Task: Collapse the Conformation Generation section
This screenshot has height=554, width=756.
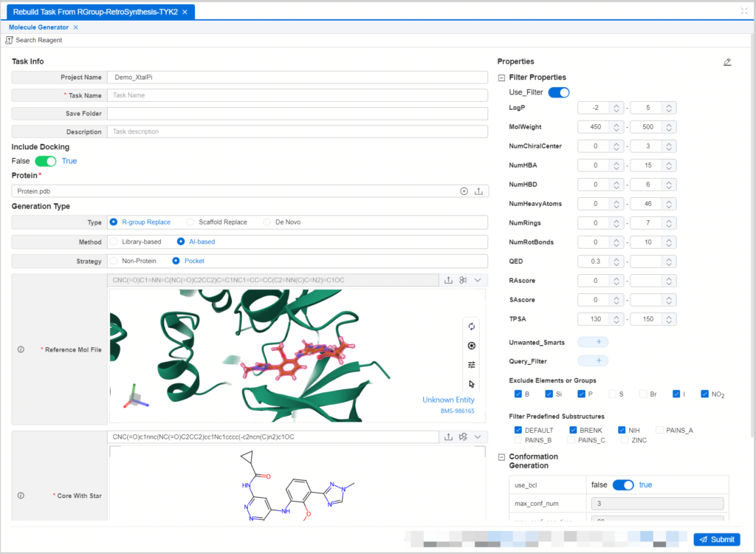Action: 501,456
